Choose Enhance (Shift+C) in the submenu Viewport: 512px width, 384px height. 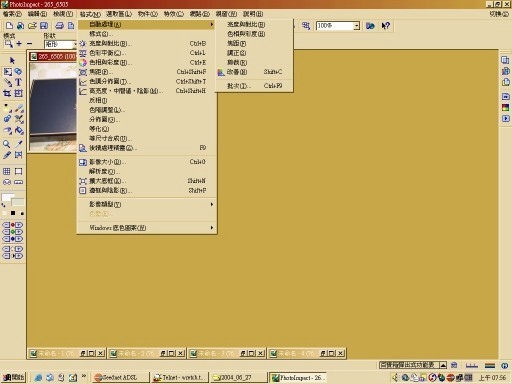[x=255, y=72]
